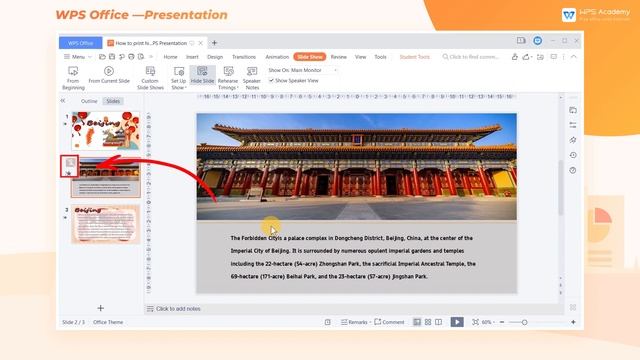Switch to Outline pane tab
This screenshot has width=640, height=360.
(89, 101)
